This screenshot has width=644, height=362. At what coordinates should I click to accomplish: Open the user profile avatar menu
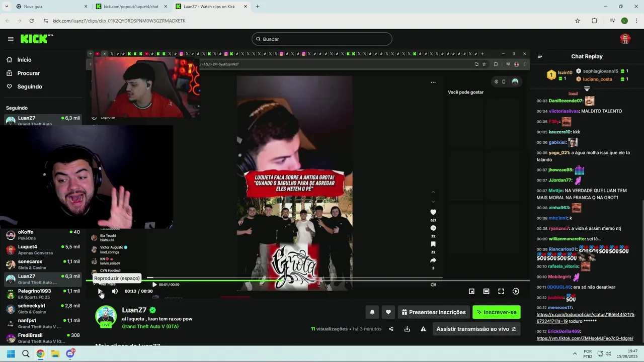tap(625, 39)
